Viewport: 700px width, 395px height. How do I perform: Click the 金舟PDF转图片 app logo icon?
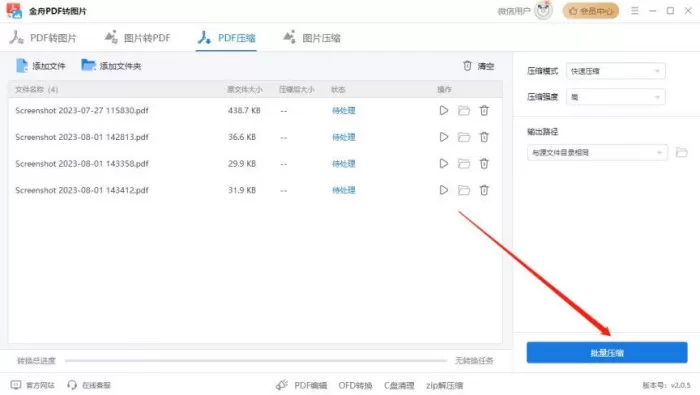tap(14, 10)
